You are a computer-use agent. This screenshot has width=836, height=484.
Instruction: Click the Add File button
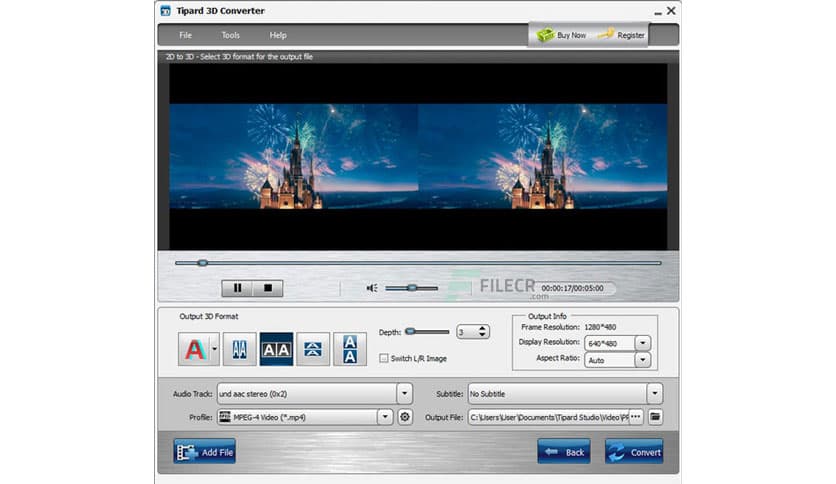click(205, 452)
